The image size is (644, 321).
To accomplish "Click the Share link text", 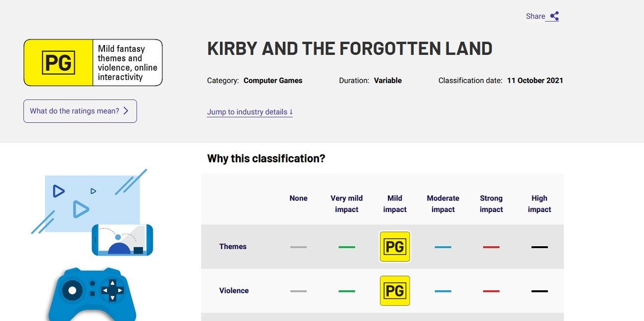I will pyautogui.click(x=536, y=16).
